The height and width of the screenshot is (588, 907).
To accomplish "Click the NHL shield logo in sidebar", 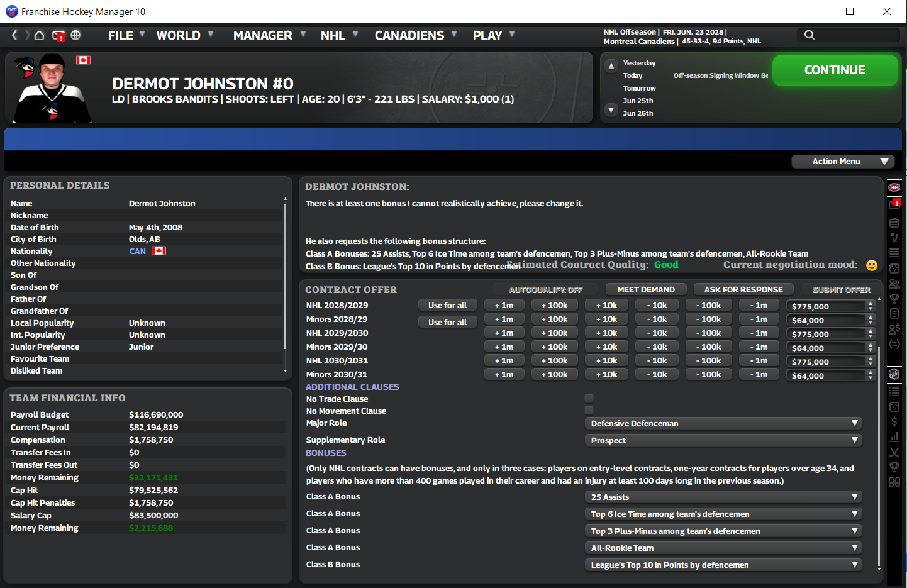I will 894,374.
